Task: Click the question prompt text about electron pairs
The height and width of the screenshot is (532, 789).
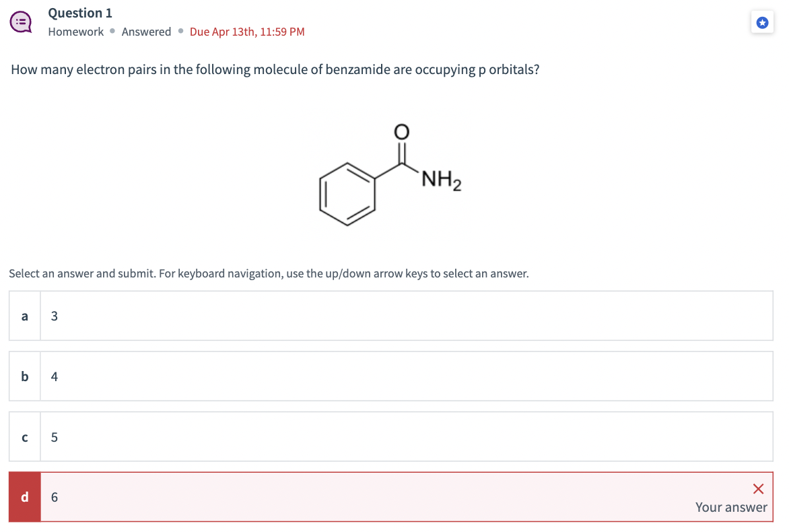Action: [276, 69]
